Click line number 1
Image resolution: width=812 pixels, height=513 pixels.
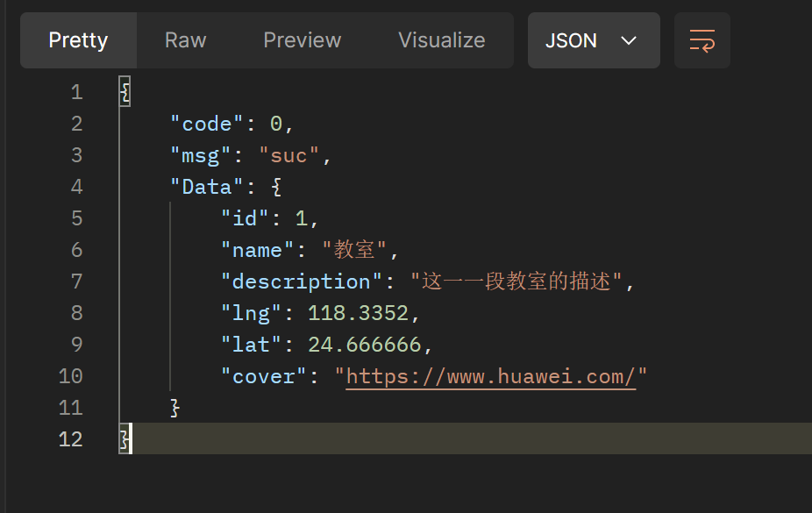click(x=76, y=91)
